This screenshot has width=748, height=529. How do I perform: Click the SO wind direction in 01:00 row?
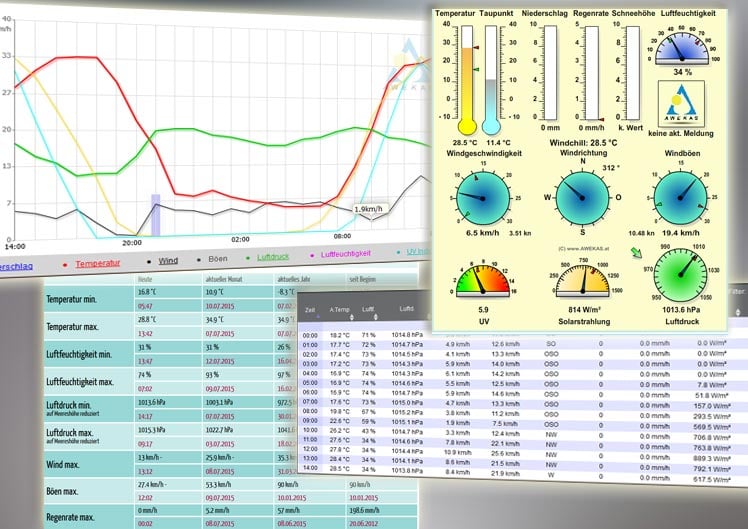click(551, 343)
